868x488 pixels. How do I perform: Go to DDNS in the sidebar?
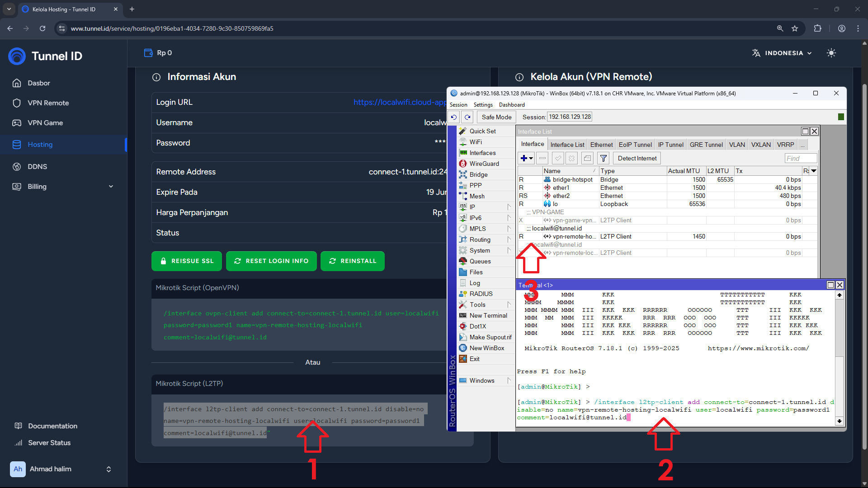coord(37,166)
